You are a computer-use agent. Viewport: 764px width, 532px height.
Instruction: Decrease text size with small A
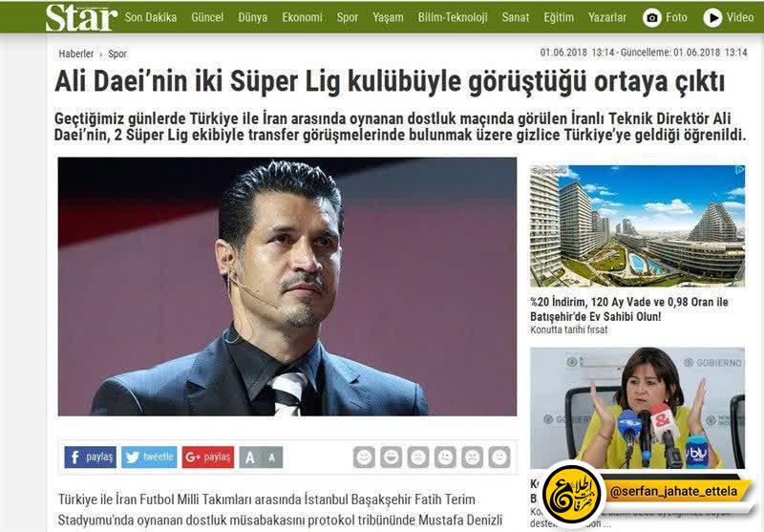[272, 458]
